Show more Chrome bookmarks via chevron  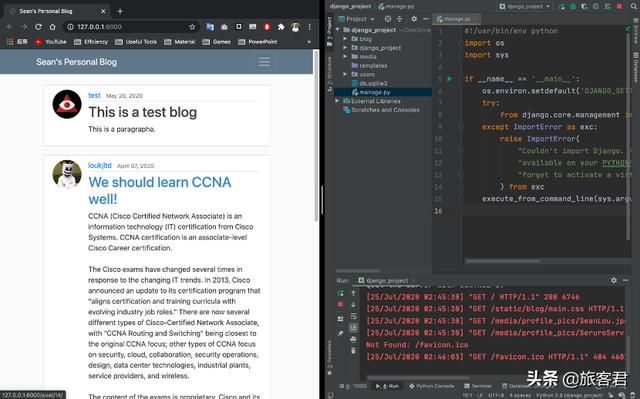coord(309,42)
